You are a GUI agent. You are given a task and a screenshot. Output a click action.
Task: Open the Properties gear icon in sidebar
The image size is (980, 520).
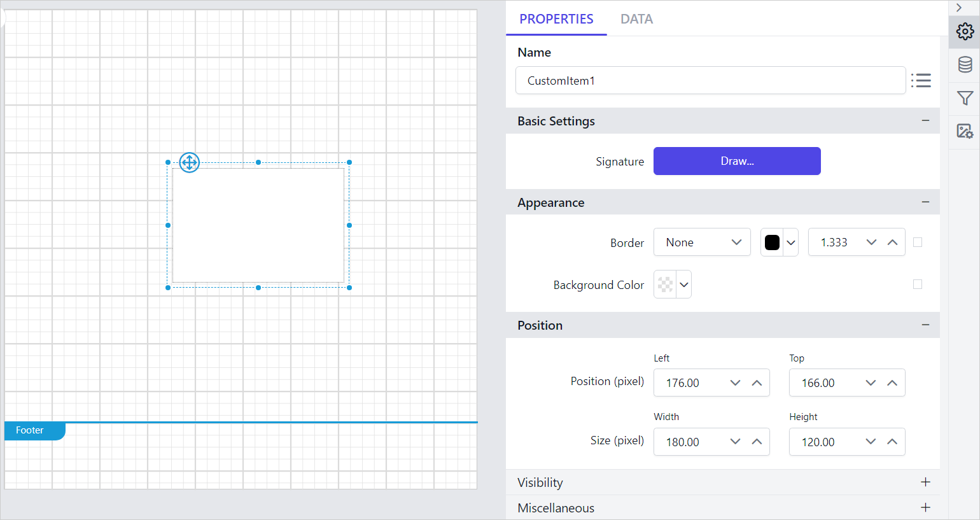(965, 31)
